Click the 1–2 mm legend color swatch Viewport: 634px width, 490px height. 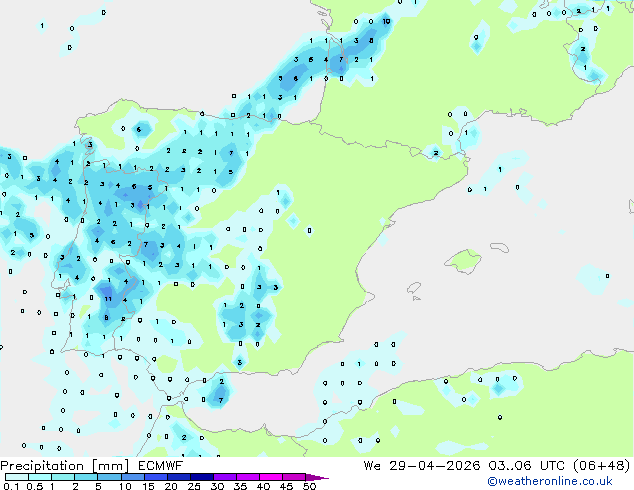[63, 477]
